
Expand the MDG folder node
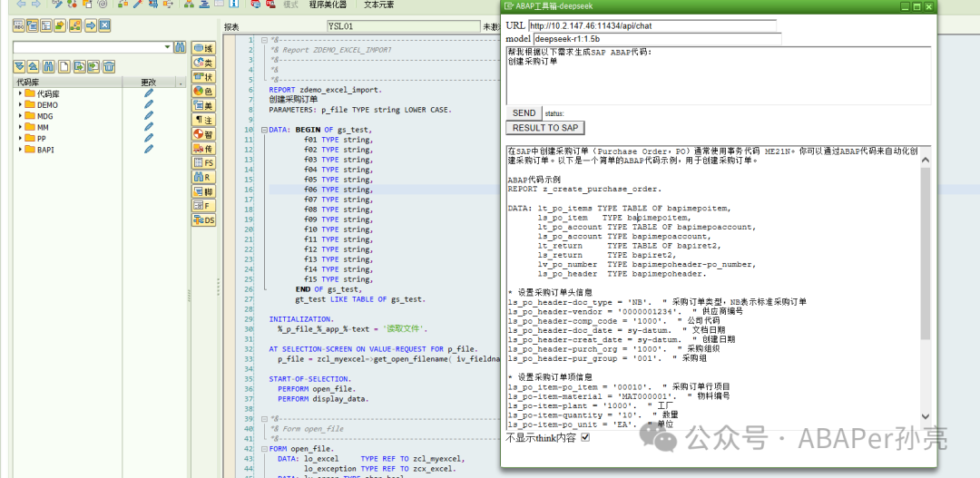click(x=20, y=116)
